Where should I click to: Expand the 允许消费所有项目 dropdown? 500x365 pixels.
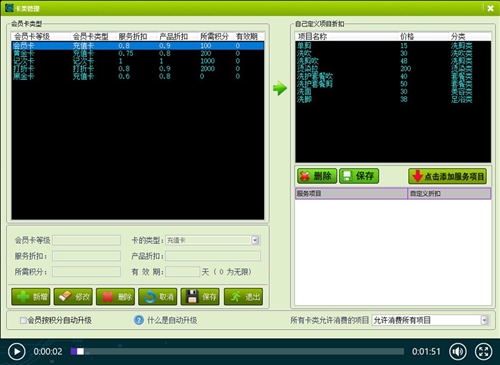pos(485,320)
